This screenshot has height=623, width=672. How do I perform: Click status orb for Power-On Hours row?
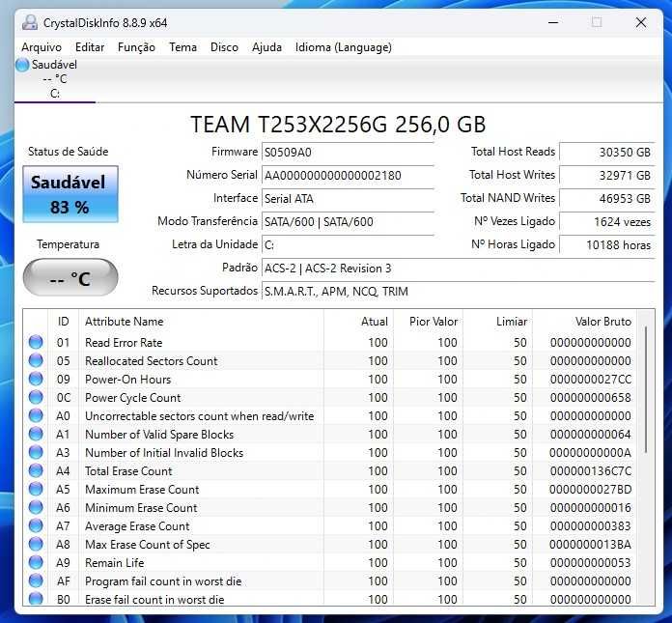point(36,379)
